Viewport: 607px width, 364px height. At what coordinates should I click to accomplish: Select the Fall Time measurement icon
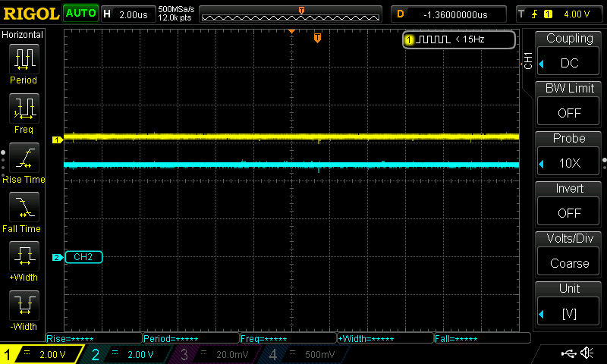(x=24, y=207)
